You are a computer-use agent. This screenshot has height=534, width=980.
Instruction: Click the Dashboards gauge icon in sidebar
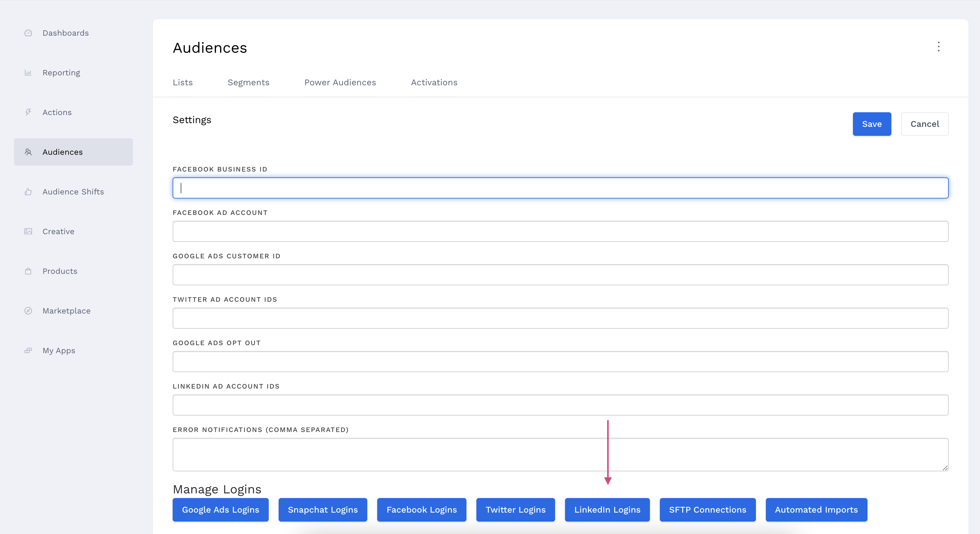coord(28,33)
